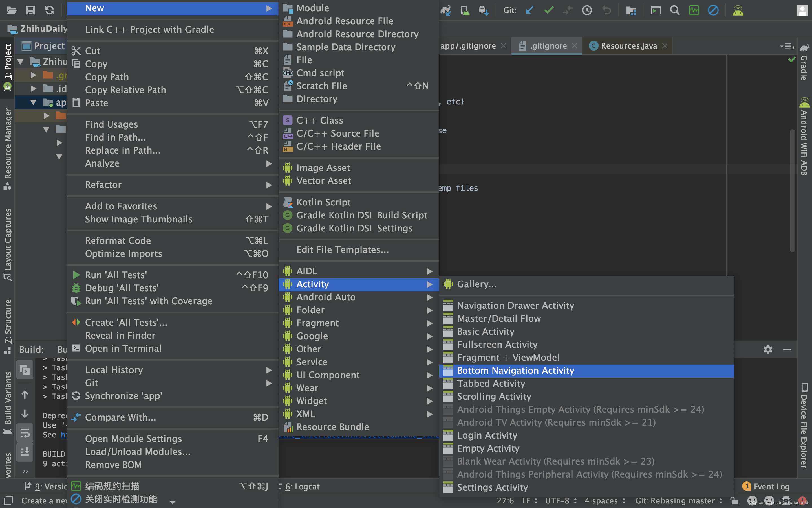Screen dimensions: 812x508
Task: Click the Synchronize refresh toolbar icon
Action: point(50,10)
